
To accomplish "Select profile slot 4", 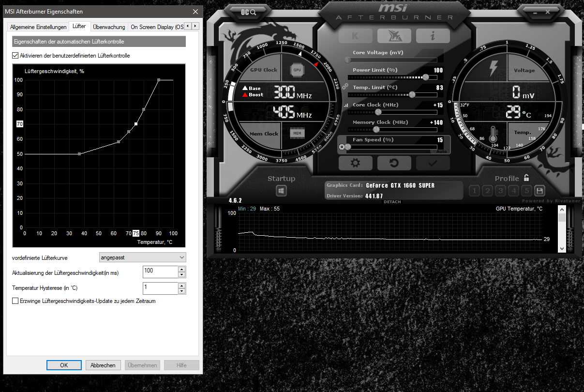I will 514,191.
